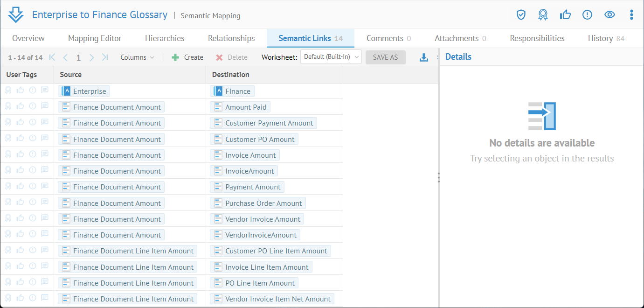Open the Columns dropdown

click(x=137, y=57)
